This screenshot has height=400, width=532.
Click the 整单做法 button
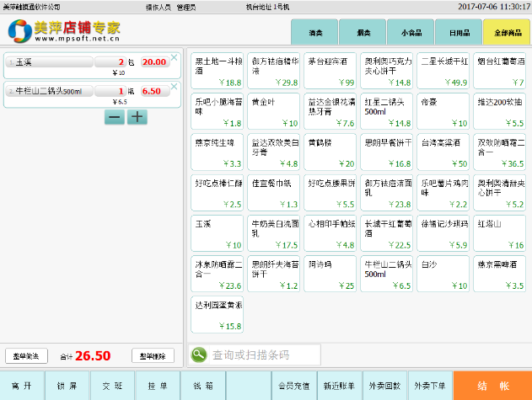point(26,356)
